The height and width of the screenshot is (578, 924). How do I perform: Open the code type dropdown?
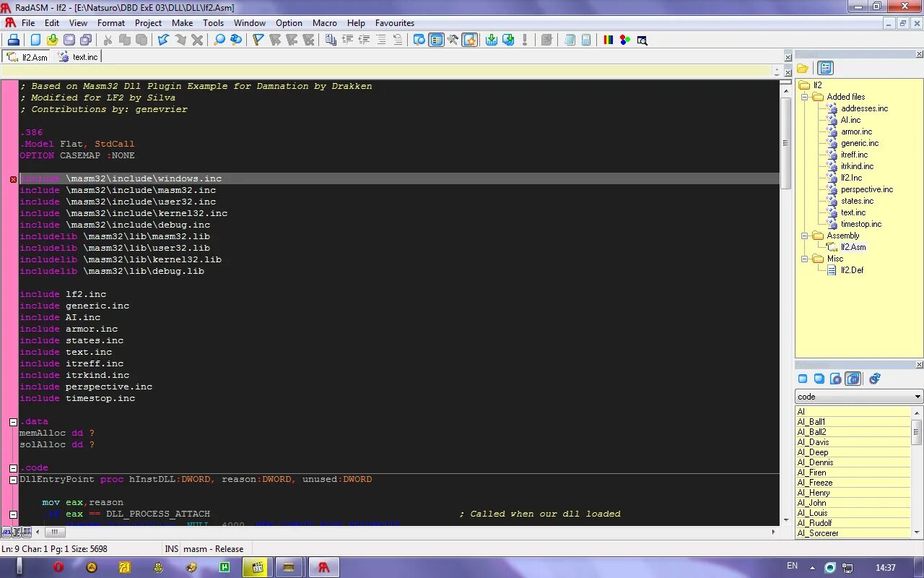pyautogui.click(x=859, y=397)
